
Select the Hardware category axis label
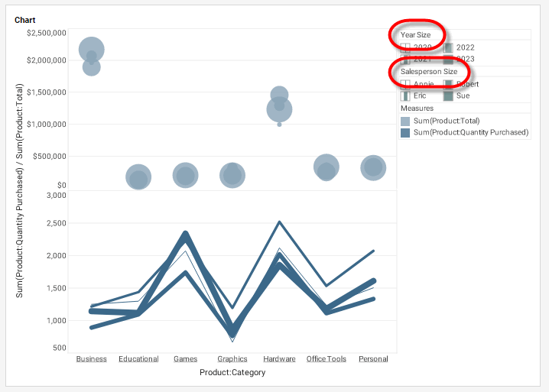click(x=279, y=359)
